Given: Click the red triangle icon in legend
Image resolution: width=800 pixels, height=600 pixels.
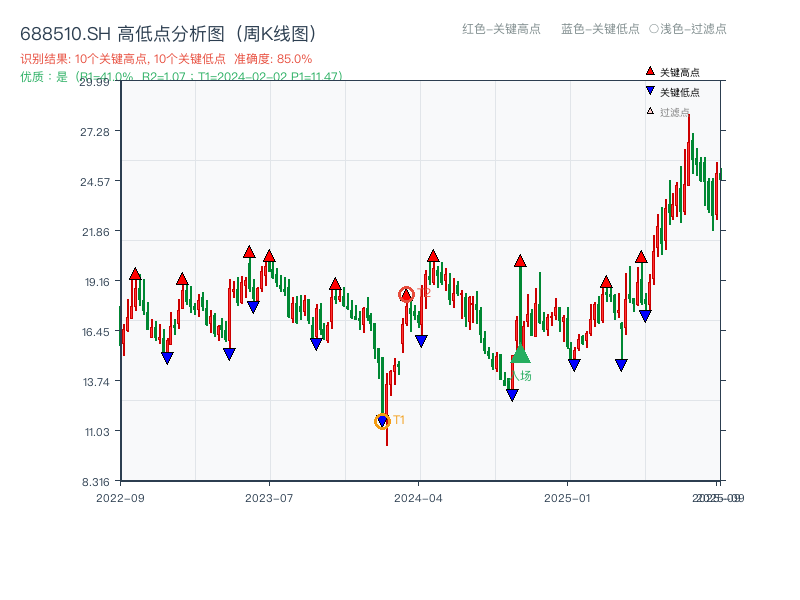Looking at the screenshot, I should tap(650, 71).
